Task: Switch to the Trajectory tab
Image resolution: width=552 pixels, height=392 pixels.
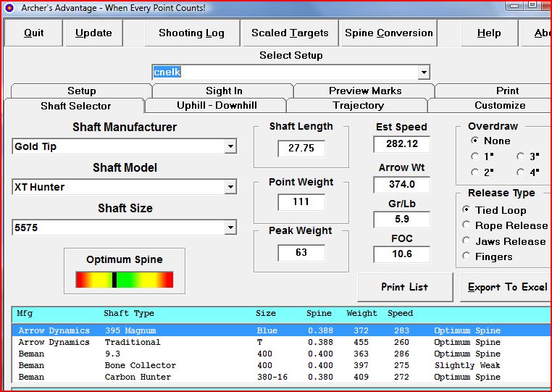Action: click(x=358, y=106)
